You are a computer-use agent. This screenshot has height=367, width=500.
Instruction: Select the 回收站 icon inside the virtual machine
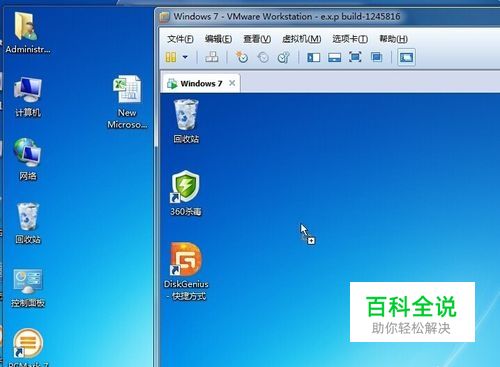[186, 121]
